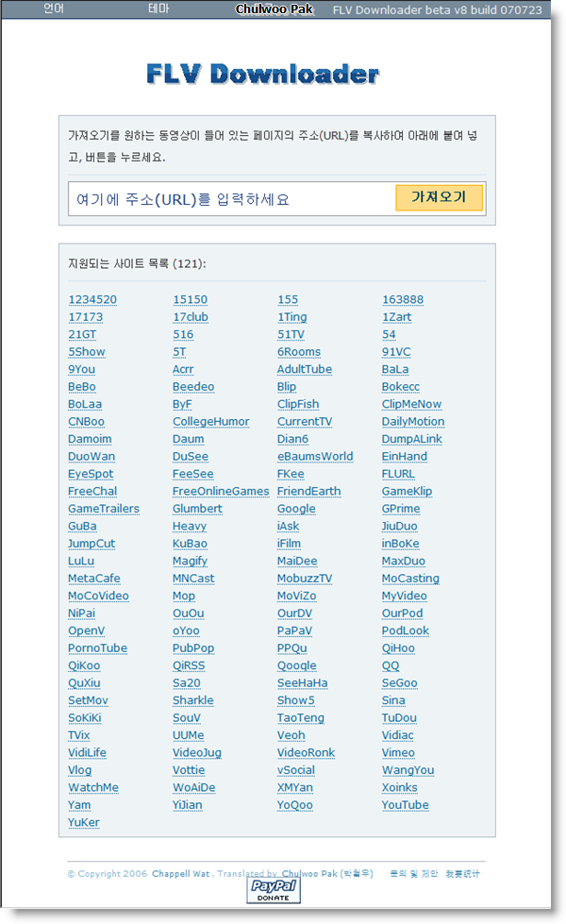Image resolution: width=566 pixels, height=924 pixels.
Task: Open the GameKlip site link
Action: point(407,491)
